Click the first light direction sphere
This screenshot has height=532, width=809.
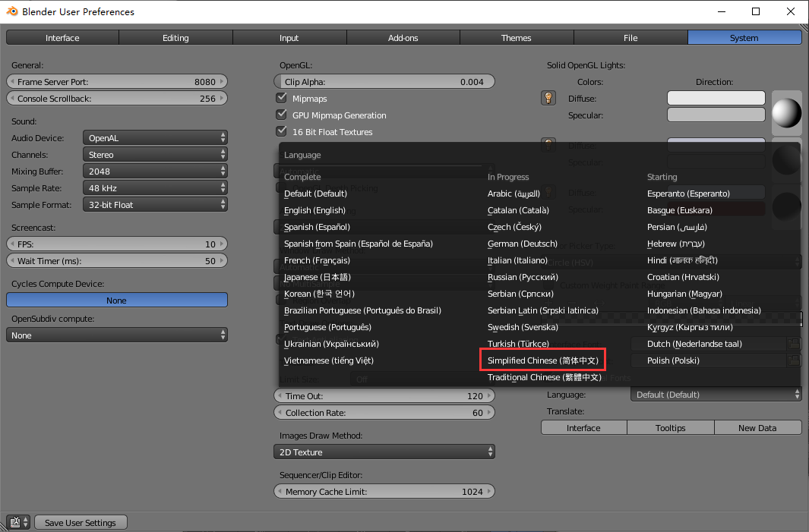point(787,113)
